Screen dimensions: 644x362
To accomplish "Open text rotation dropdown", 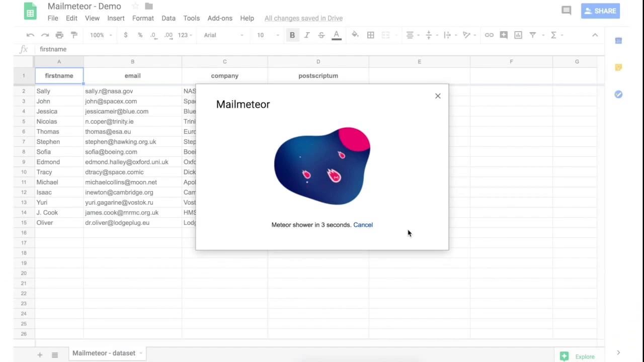I will click(469, 35).
